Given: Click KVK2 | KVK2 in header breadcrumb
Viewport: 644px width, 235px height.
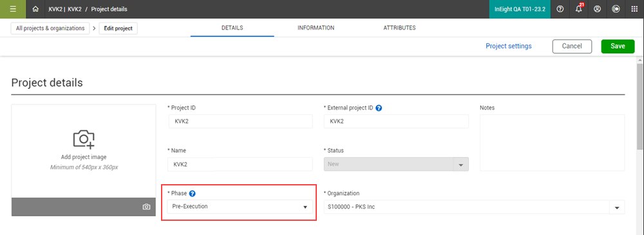Looking at the screenshot, I should point(65,9).
